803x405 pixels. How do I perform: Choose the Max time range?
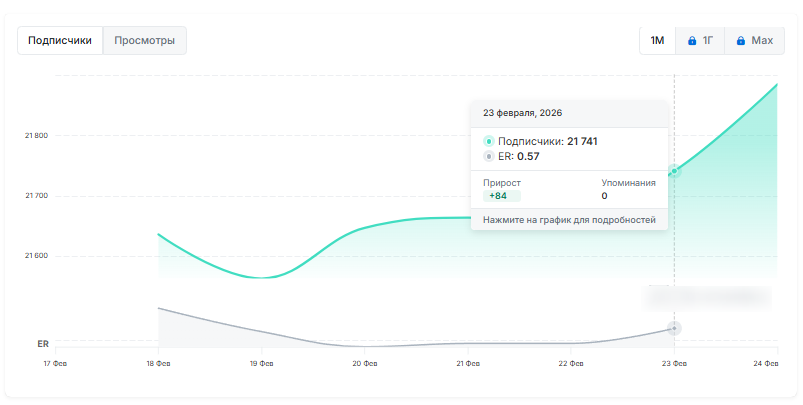tap(754, 41)
